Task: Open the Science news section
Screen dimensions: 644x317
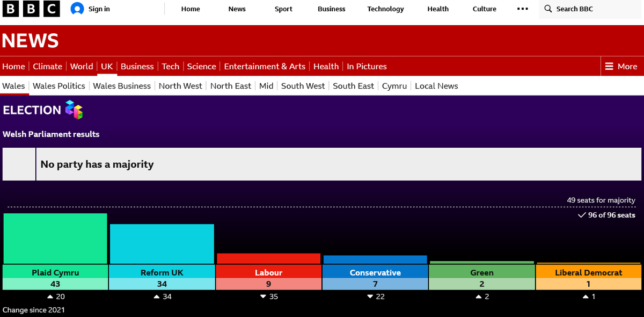Action: click(202, 67)
